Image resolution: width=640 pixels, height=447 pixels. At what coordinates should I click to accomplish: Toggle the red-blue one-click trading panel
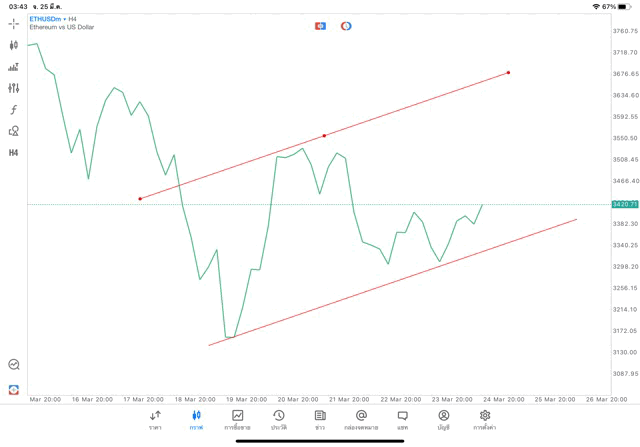tap(321, 26)
